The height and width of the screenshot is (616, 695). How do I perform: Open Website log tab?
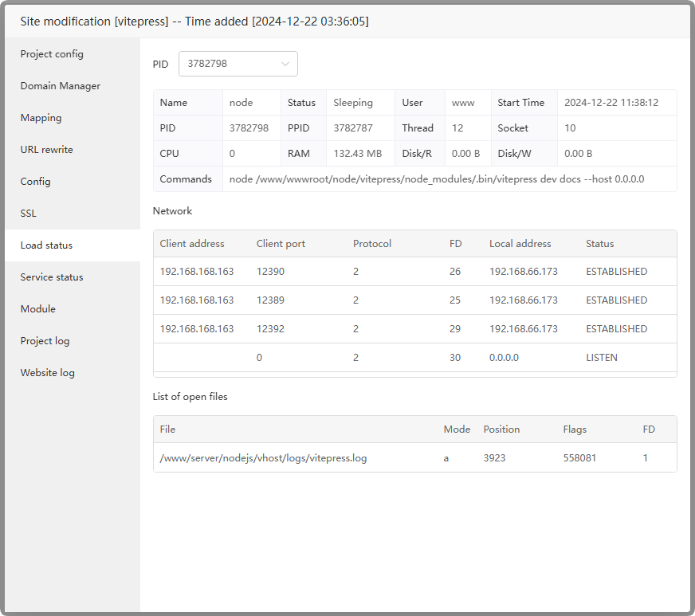click(x=48, y=373)
